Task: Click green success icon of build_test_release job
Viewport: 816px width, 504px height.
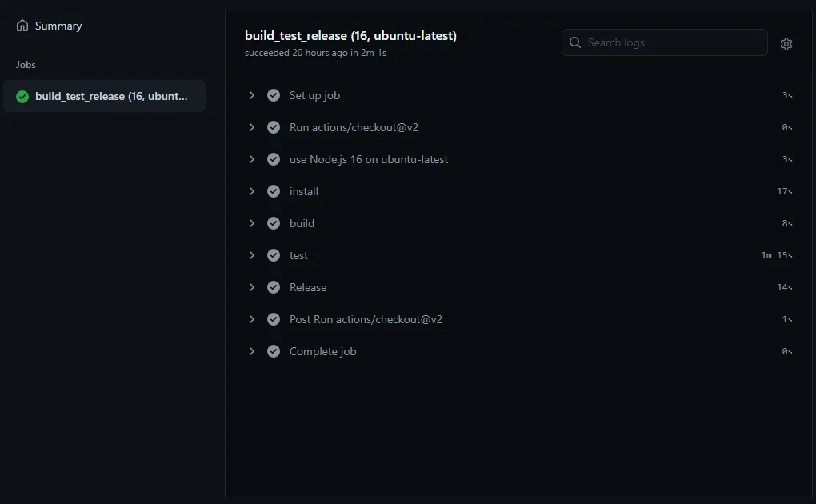Action: [22, 96]
